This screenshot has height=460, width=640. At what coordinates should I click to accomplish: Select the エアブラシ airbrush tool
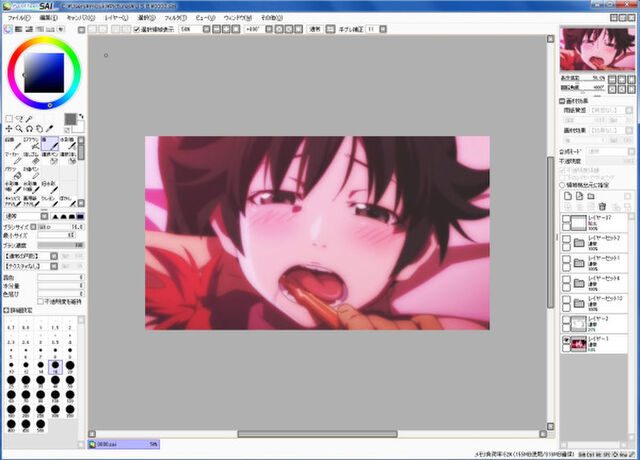point(31,144)
